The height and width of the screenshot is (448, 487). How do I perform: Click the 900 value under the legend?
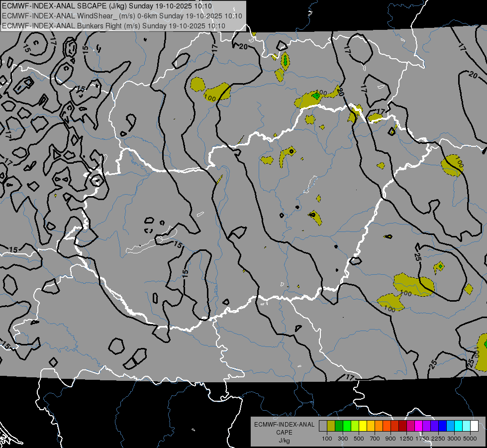(390, 439)
